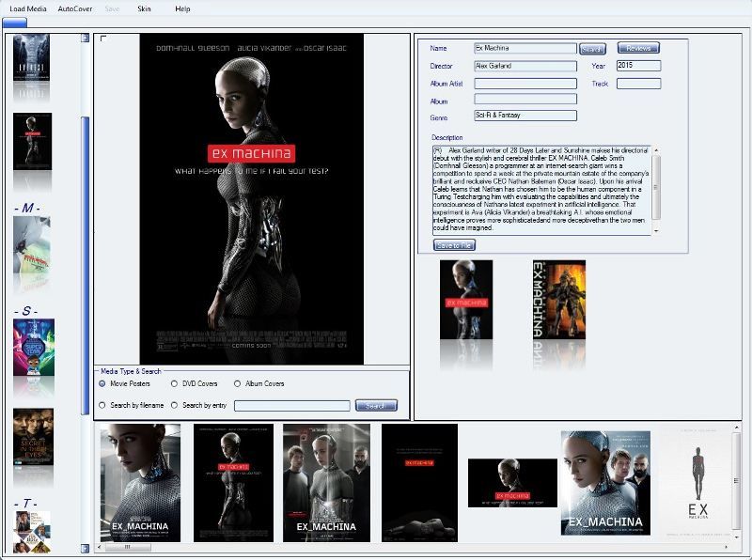Click the down arrow of the media list scrollbar
Image resolution: width=752 pixels, height=560 pixels.
(85, 548)
